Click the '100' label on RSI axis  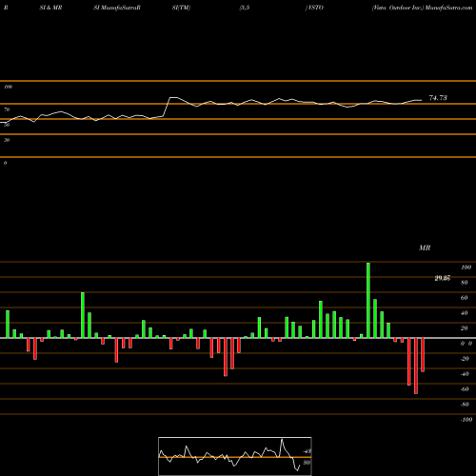[x=8, y=87]
